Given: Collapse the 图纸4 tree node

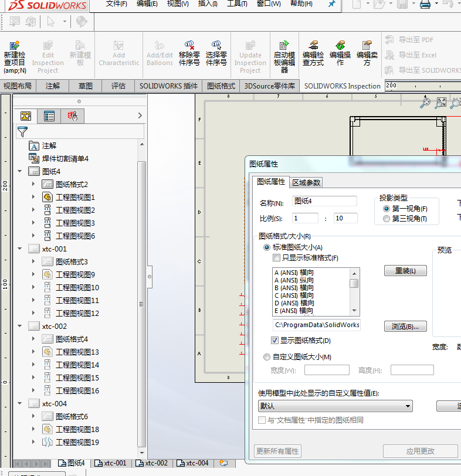Looking at the screenshot, I should tap(20, 171).
